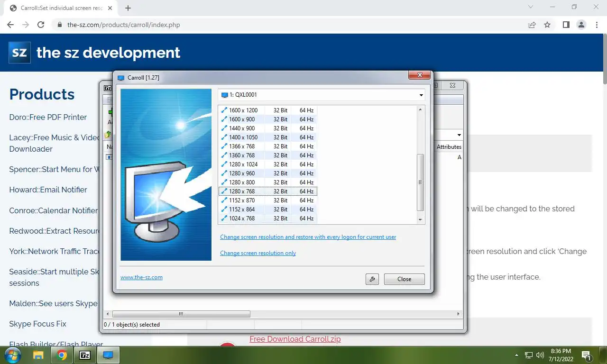The image size is (607, 364).
Task: Click resolution list scrollbar down arrow
Action: point(420,219)
